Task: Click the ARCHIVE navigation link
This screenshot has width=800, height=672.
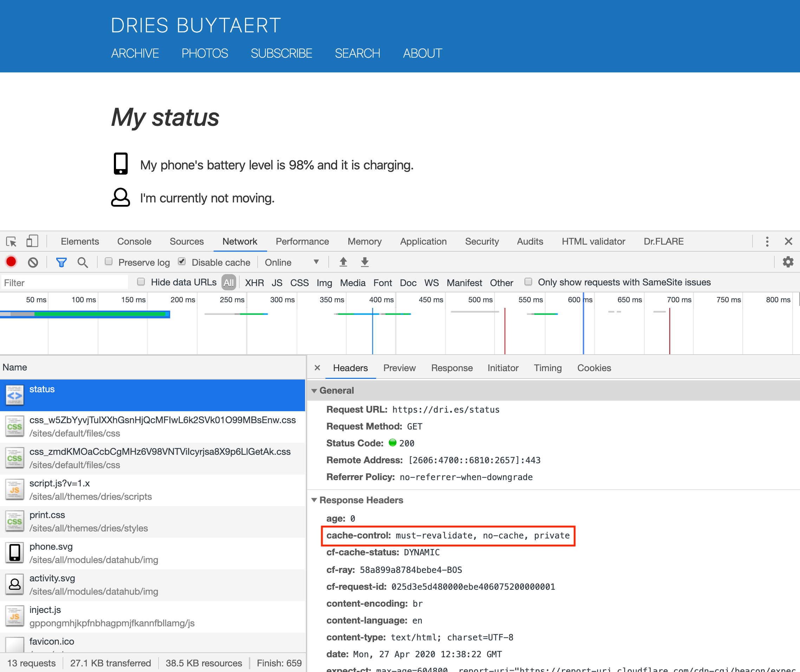Action: (x=135, y=53)
